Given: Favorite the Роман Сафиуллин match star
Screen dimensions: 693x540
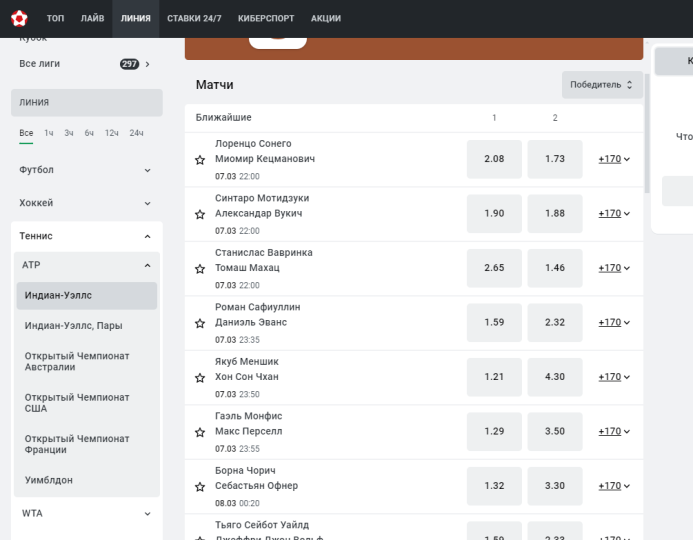Looking at the screenshot, I should [x=200, y=323].
